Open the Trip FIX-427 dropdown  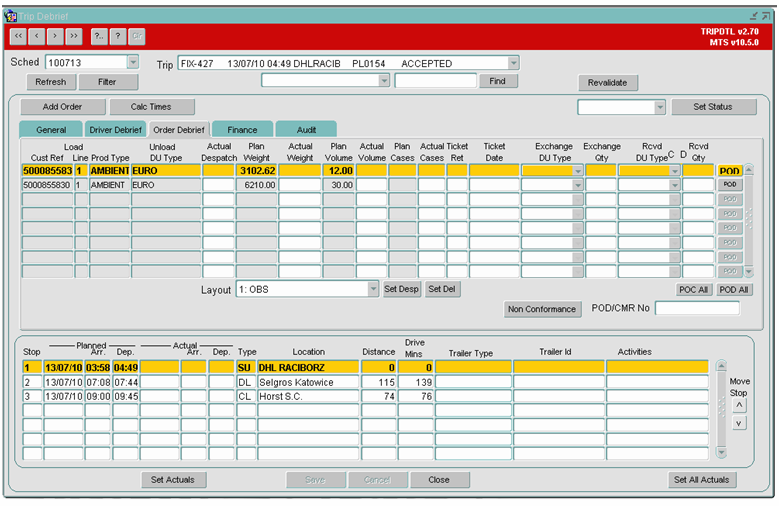(513, 63)
